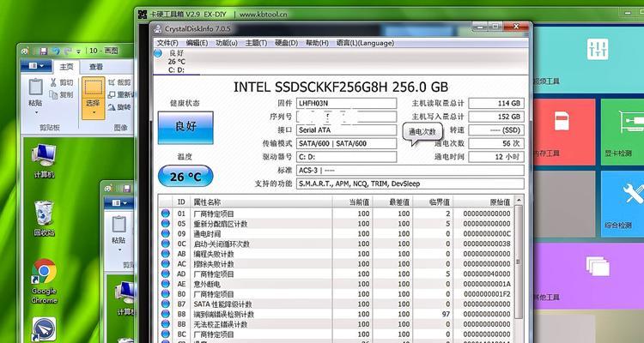Image resolution: width=644 pixels, height=343 pixels.
Task: Click the 选择 rectangle selection icon
Action: (x=94, y=87)
